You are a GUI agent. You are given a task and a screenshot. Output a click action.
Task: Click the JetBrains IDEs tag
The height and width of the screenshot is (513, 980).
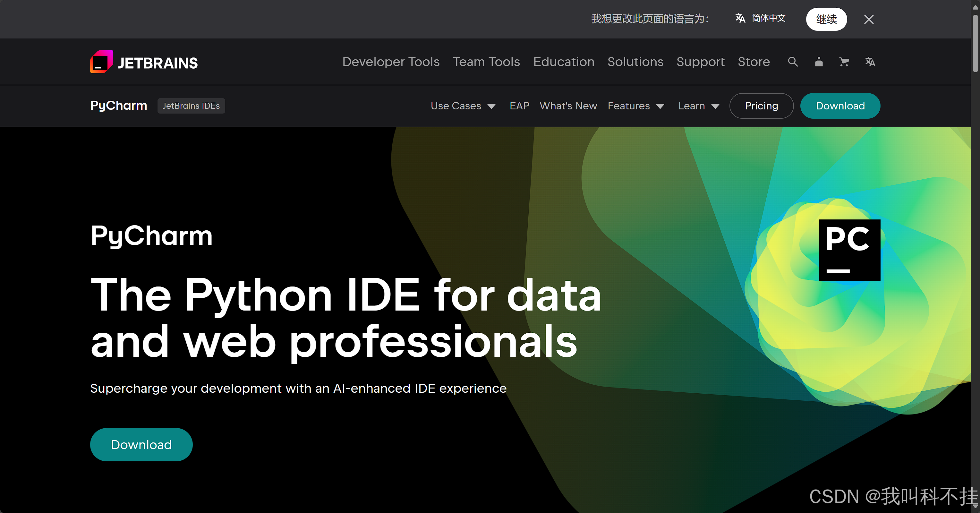pos(191,106)
